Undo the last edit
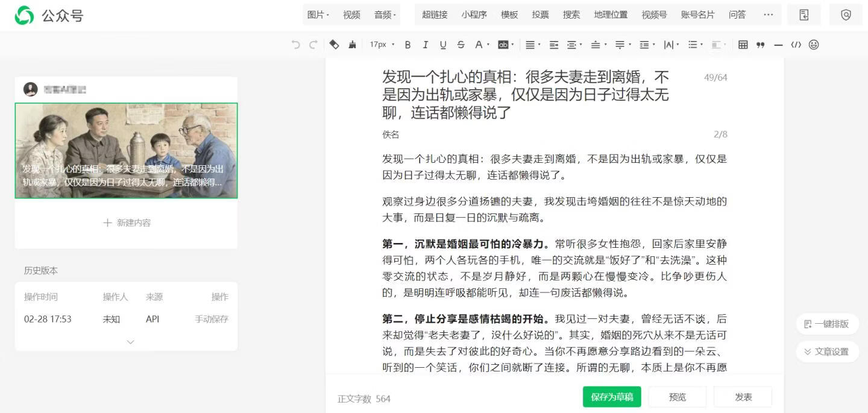 [x=295, y=44]
